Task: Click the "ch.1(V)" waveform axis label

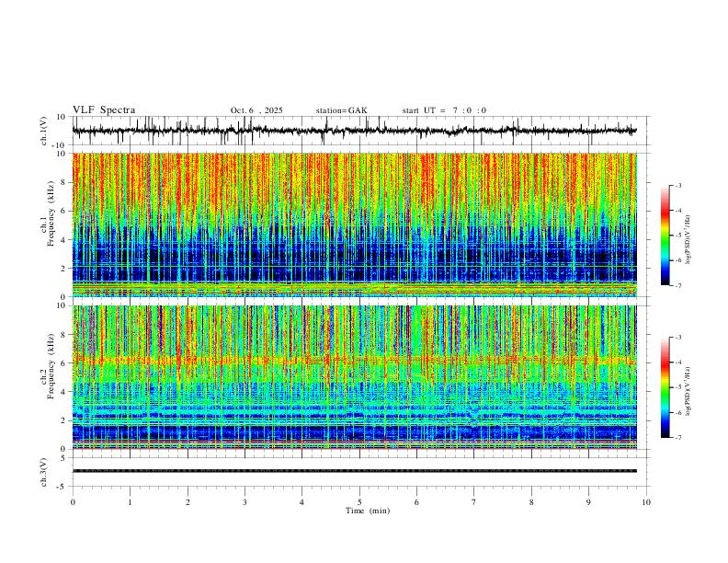Action: pos(45,131)
